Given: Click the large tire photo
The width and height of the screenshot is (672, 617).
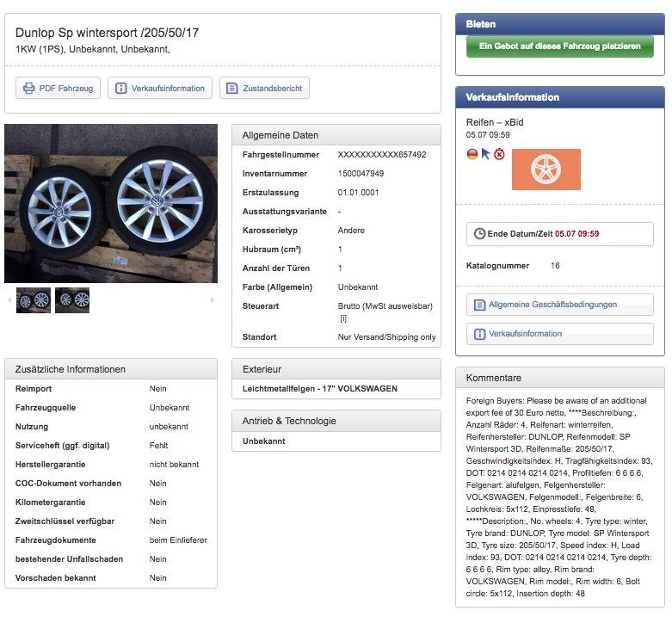Looking at the screenshot, I should (x=111, y=203).
